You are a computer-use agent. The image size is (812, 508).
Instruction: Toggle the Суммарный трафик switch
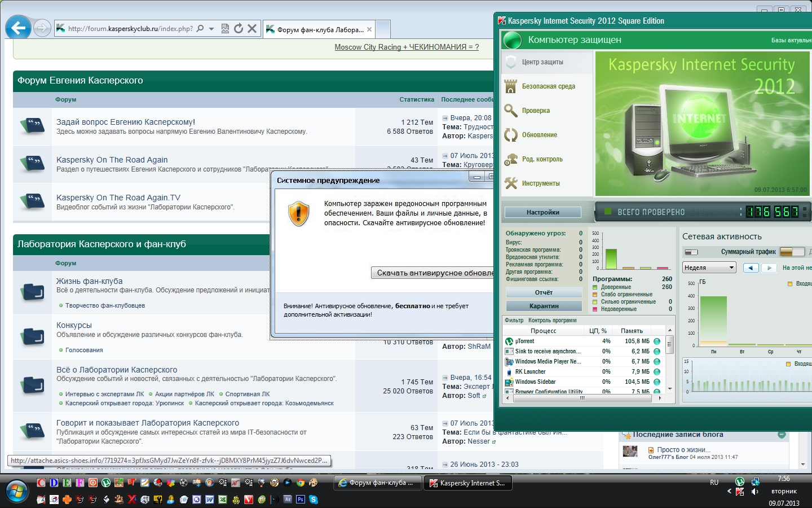click(x=792, y=252)
